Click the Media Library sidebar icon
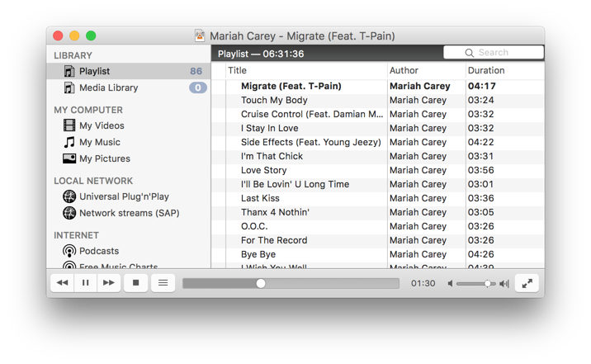Image resolution: width=591 pixels, height=364 pixels. [69, 87]
